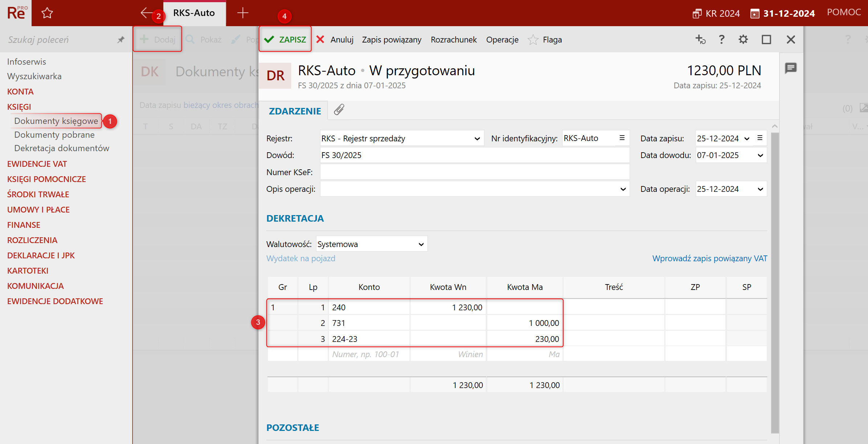The width and height of the screenshot is (868, 444).
Task: Open the Operacje menu
Action: coord(502,40)
